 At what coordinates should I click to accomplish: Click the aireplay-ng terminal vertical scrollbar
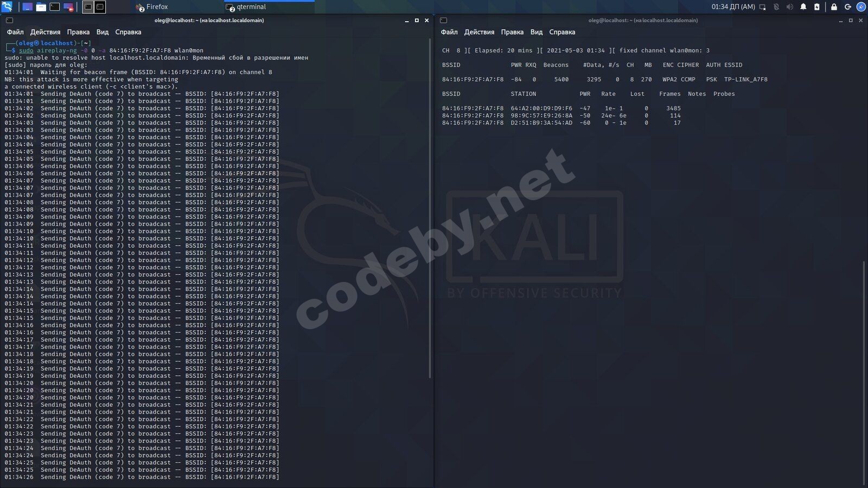[x=430, y=208]
